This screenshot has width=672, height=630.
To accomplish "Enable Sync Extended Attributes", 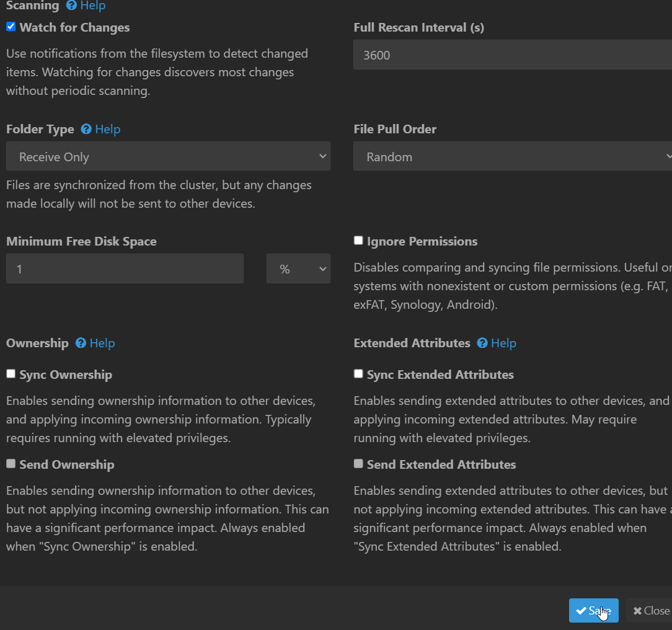I will 358,373.
